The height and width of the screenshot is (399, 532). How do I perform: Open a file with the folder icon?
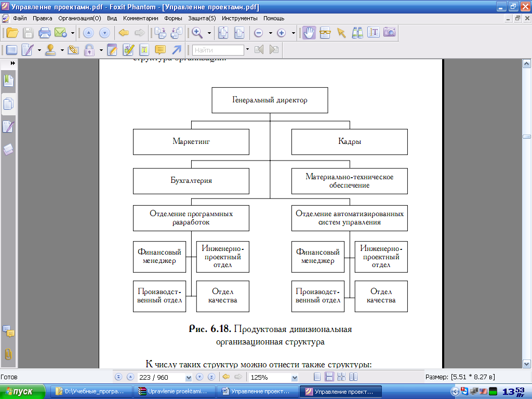(12, 33)
